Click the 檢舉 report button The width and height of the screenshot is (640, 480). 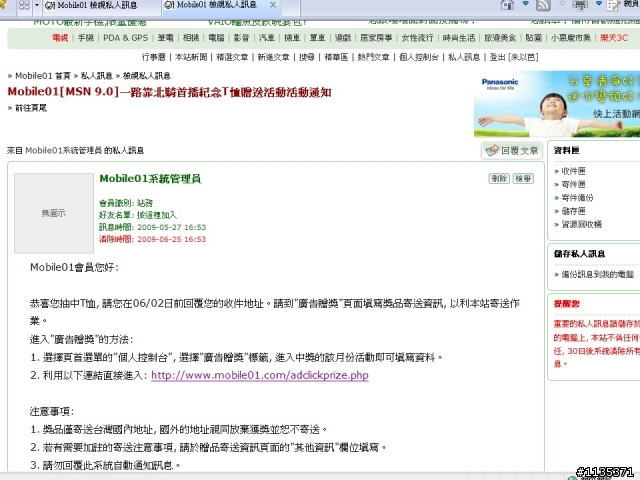(523, 178)
